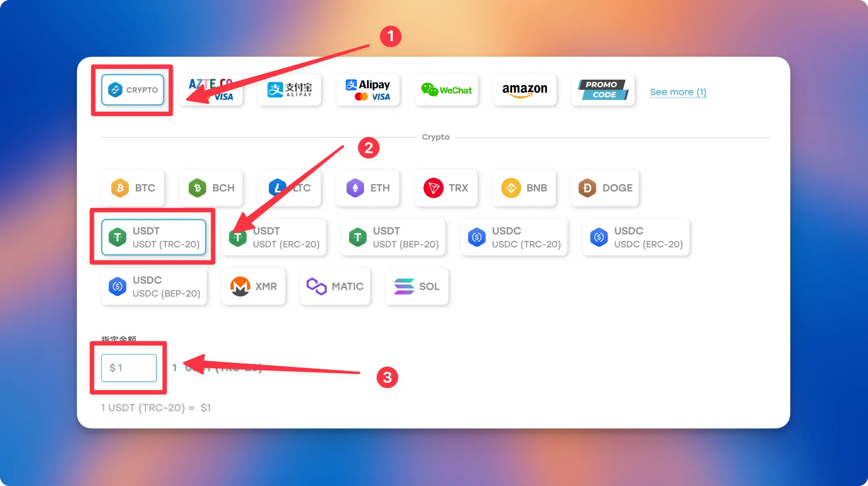
Task: Choose DOGE coin option
Action: (605, 188)
